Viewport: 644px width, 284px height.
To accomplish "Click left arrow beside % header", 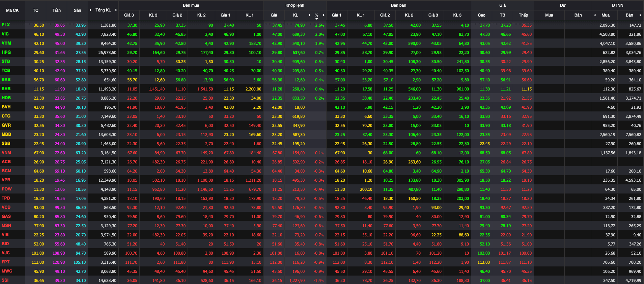I will pos(309,15).
